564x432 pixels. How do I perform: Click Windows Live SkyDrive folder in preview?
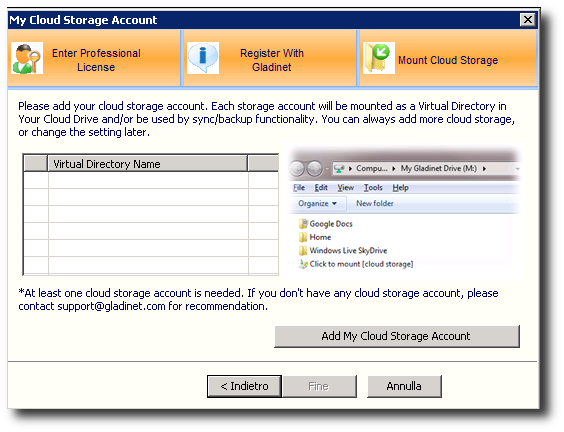(x=343, y=250)
